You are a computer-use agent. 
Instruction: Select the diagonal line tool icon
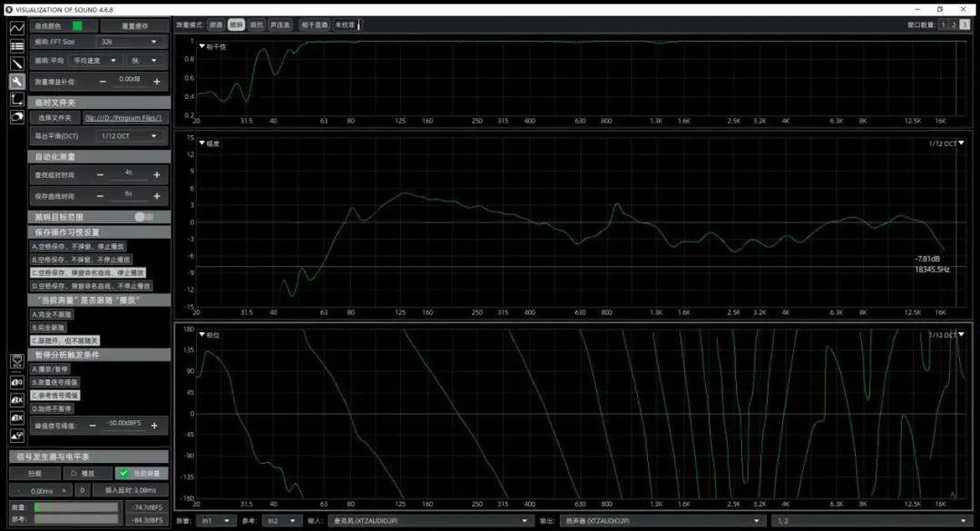point(16,64)
